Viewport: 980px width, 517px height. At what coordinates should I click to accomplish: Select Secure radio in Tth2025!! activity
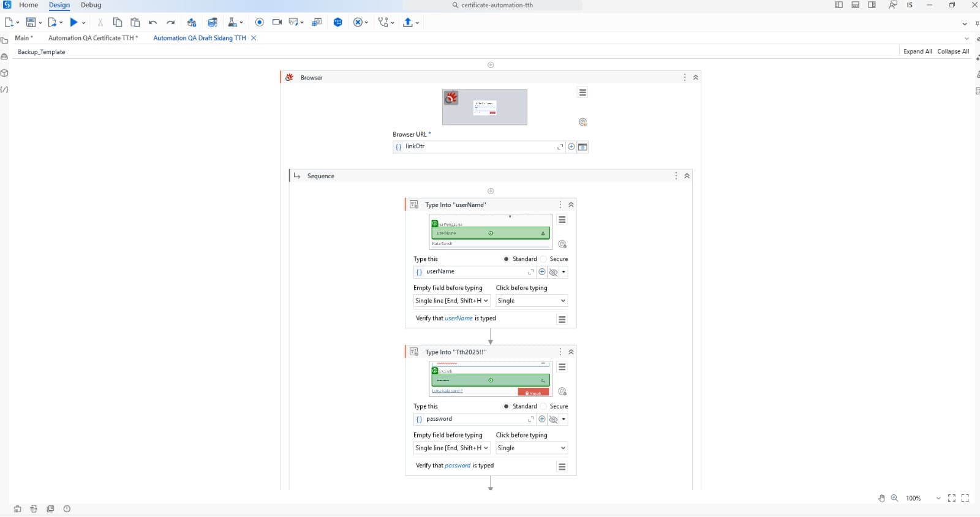pos(543,406)
